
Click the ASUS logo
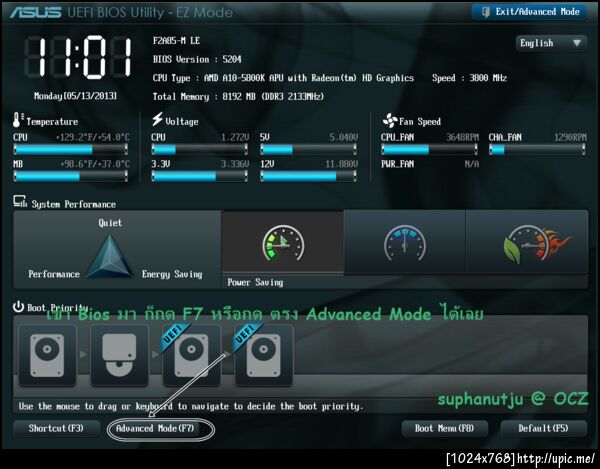(x=36, y=13)
